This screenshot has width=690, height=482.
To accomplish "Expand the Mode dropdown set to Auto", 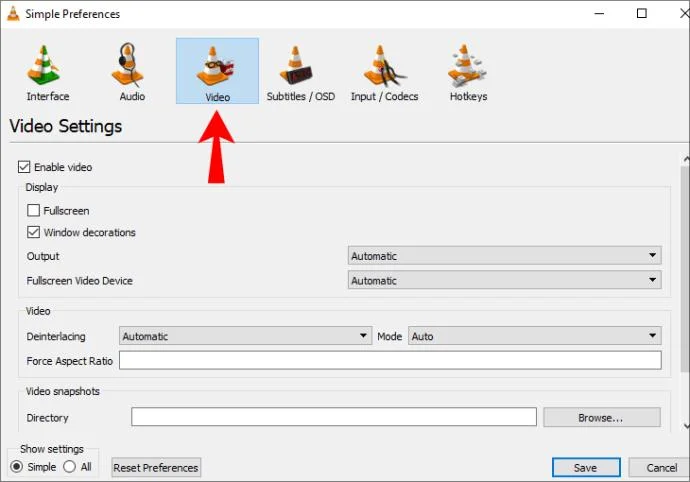I will coord(535,336).
